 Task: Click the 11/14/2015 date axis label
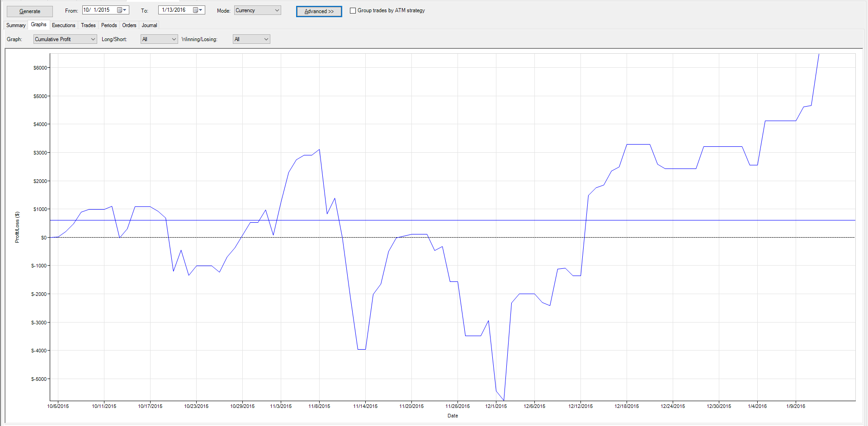tap(366, 406)
